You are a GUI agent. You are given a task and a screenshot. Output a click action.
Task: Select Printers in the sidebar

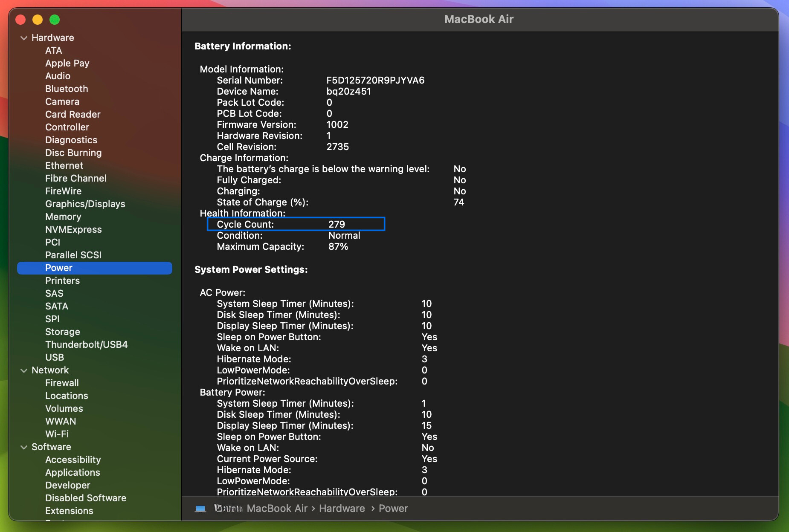pos(63,280)
